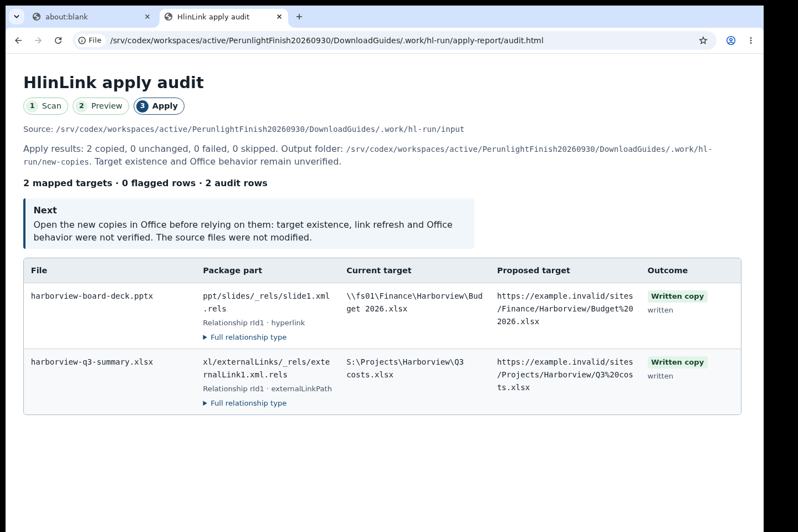The height and width of the screenshot is (532, 798).
Task: Switch to the about:blank tab
Action: [92, 17]
